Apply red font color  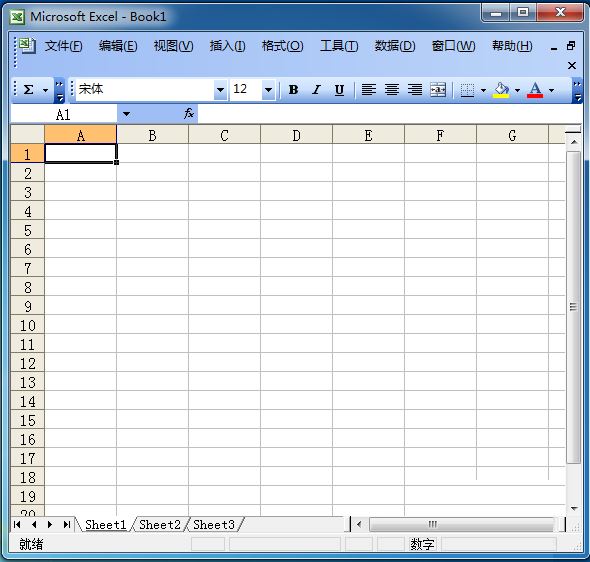coord(535,90)
